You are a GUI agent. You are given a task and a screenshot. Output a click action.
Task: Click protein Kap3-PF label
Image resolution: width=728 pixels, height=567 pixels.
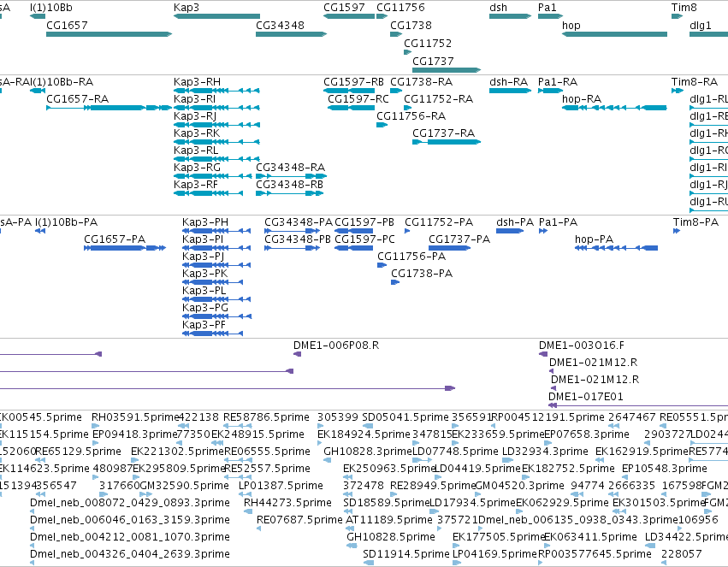coord(204,325)
